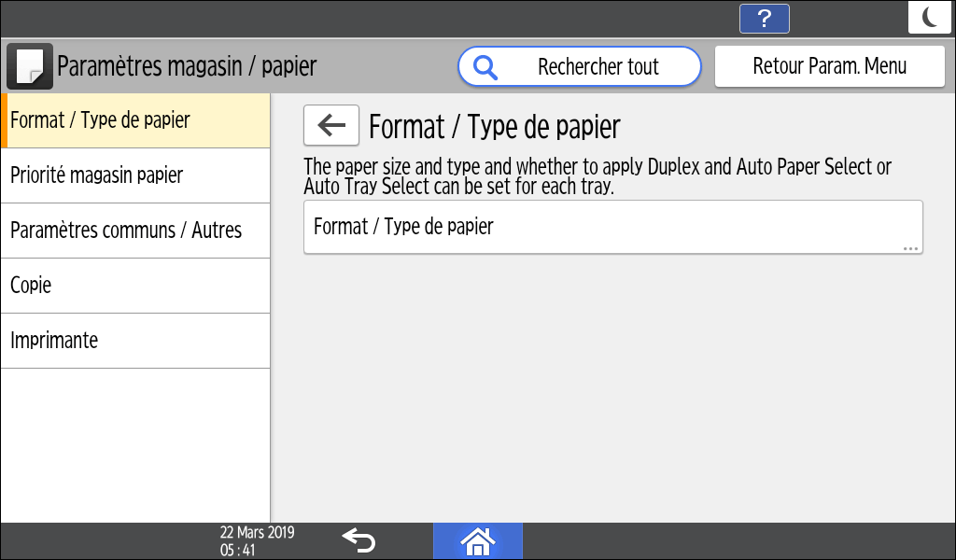Click the paper size description text

point(597,176)
